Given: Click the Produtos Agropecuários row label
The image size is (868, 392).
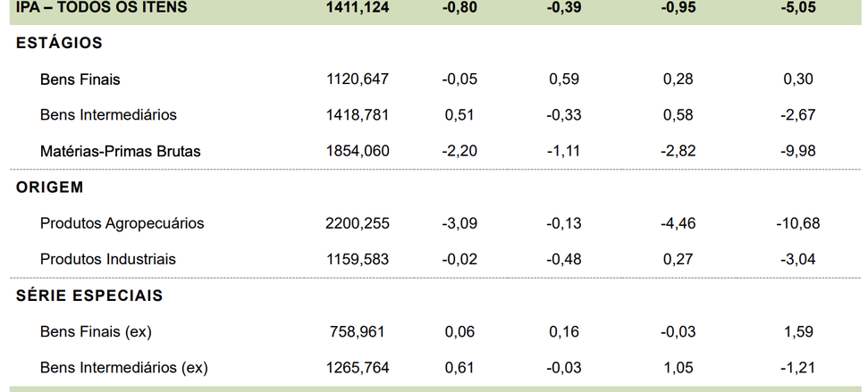Looking at the screenshot, I should [x=122, y=223].
